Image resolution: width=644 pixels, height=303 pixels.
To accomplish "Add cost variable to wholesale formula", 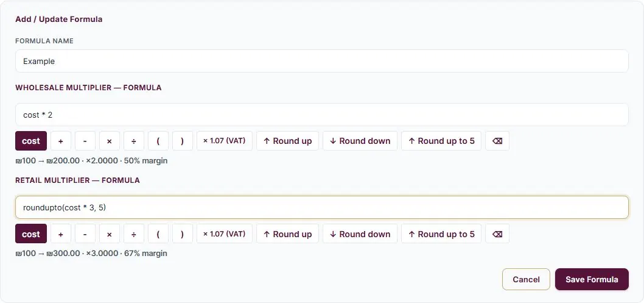I will (x=31, y=141).
